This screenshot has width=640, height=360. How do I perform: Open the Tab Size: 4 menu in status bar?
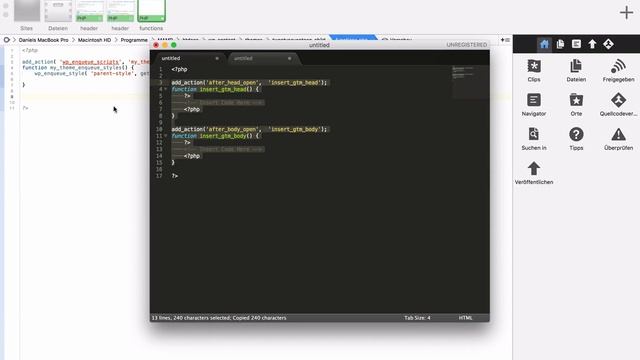click(417, 318)
